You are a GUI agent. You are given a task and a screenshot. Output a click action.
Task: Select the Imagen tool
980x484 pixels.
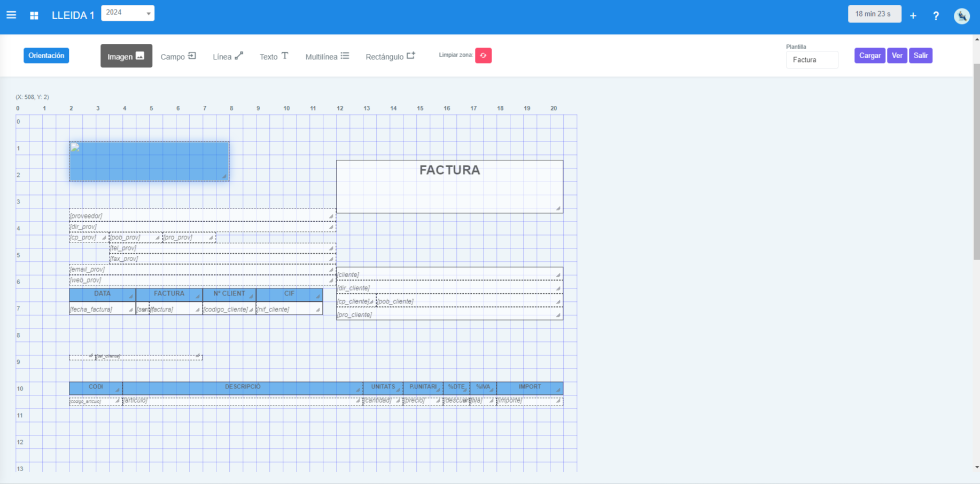click(126, 56)
